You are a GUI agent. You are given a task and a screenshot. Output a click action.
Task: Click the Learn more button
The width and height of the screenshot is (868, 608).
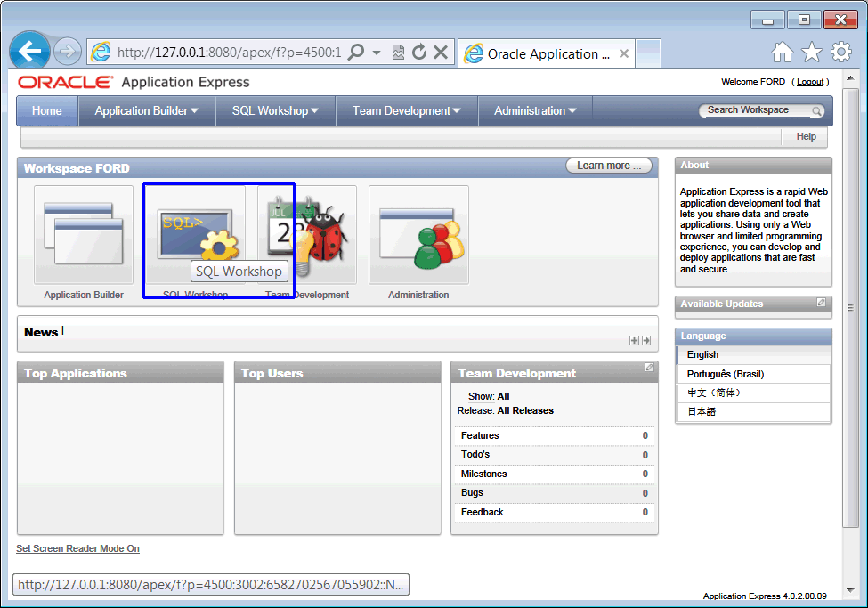pos(609,166)
